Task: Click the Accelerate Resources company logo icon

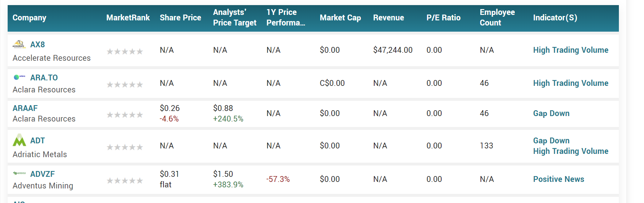Action: [x=19, y=44]
